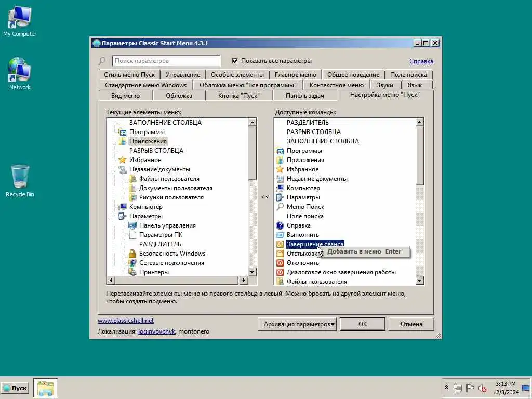Click the Безопасность Windows lock icon

pos(132,254)
